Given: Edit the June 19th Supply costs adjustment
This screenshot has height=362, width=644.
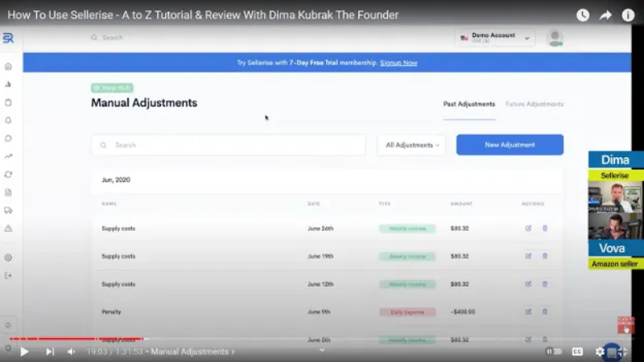Looking at the screenshot, I should pyautogui.click(x=528, y=256).
